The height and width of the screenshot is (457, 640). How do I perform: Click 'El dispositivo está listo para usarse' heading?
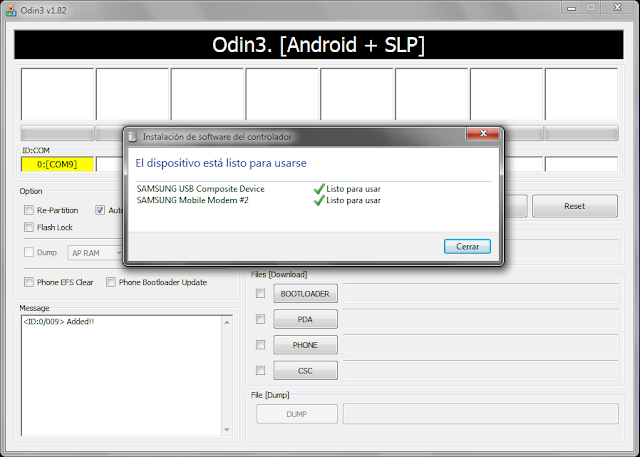coord(221,163)
